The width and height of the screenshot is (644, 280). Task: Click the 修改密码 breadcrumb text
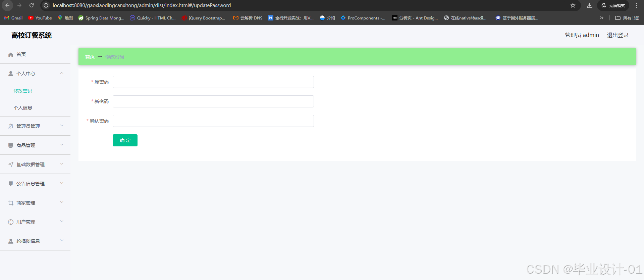115,57
